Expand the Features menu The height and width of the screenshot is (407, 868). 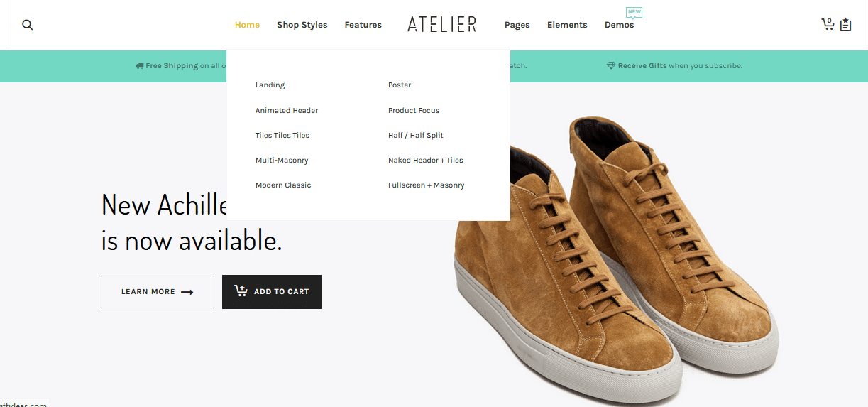click(x=363, y=25)
